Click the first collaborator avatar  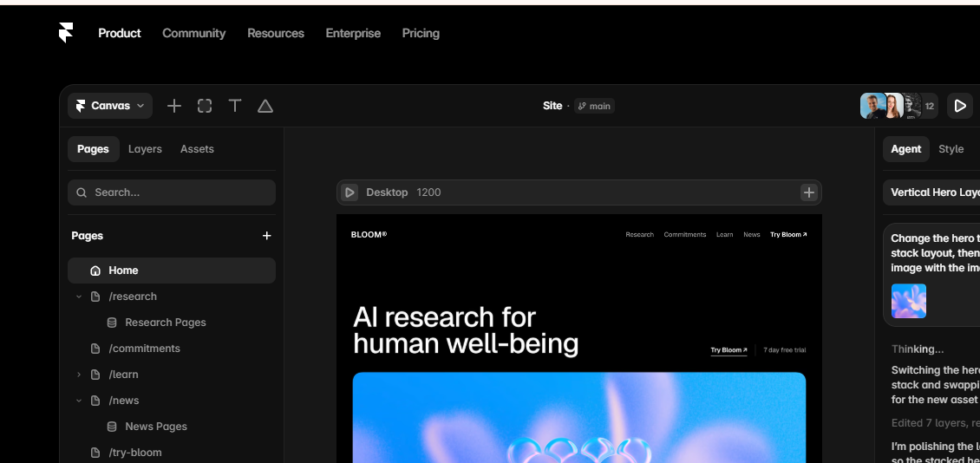click(x=872, y=107)
